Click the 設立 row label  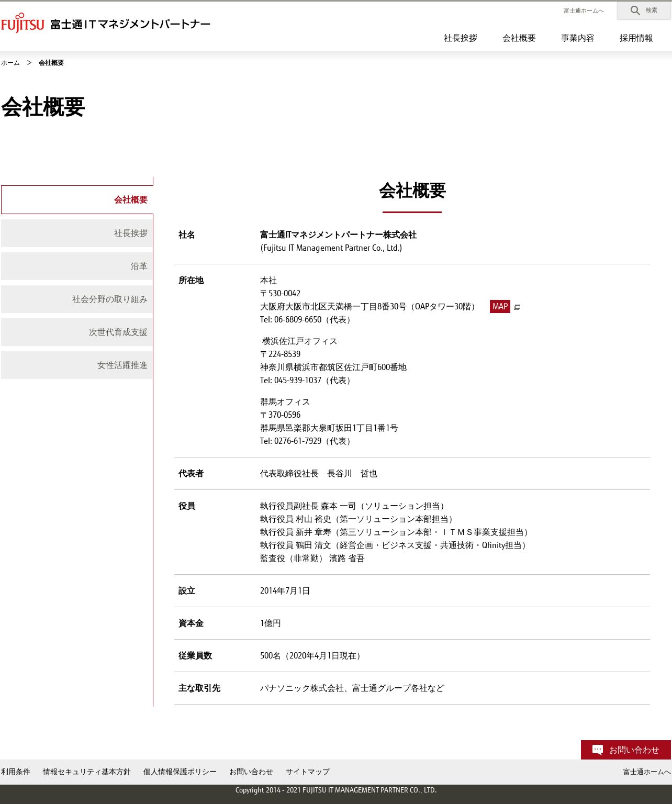(187, 591)
